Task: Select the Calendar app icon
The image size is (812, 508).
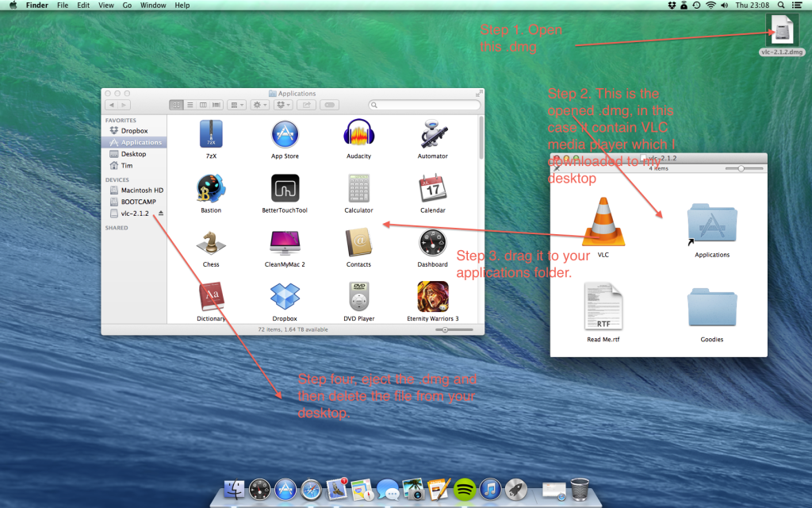Action: 432,188
